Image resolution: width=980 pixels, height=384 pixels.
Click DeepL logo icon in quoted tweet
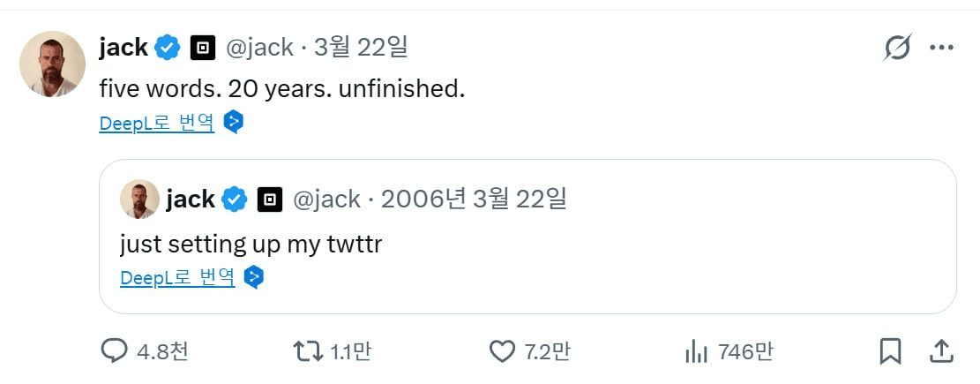[254, 278]
